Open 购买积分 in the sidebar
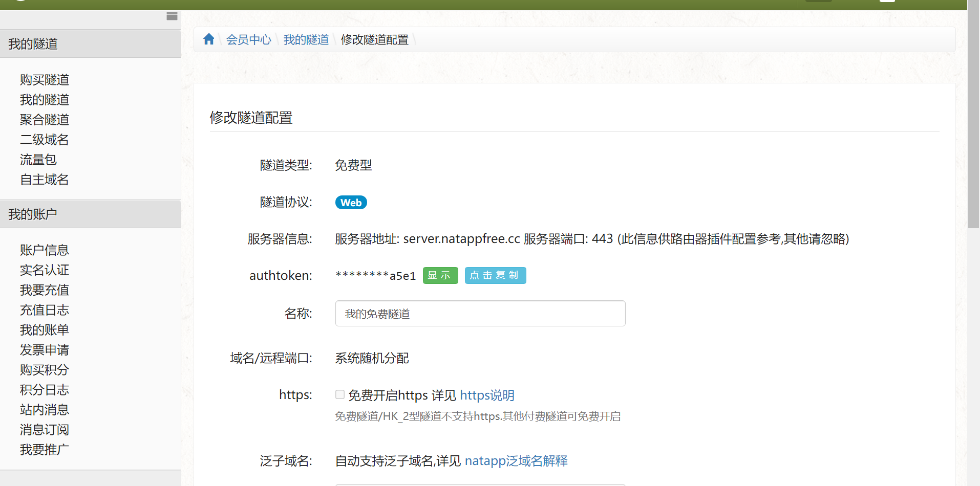Screen dimensions: 980x486 (45, 370)
